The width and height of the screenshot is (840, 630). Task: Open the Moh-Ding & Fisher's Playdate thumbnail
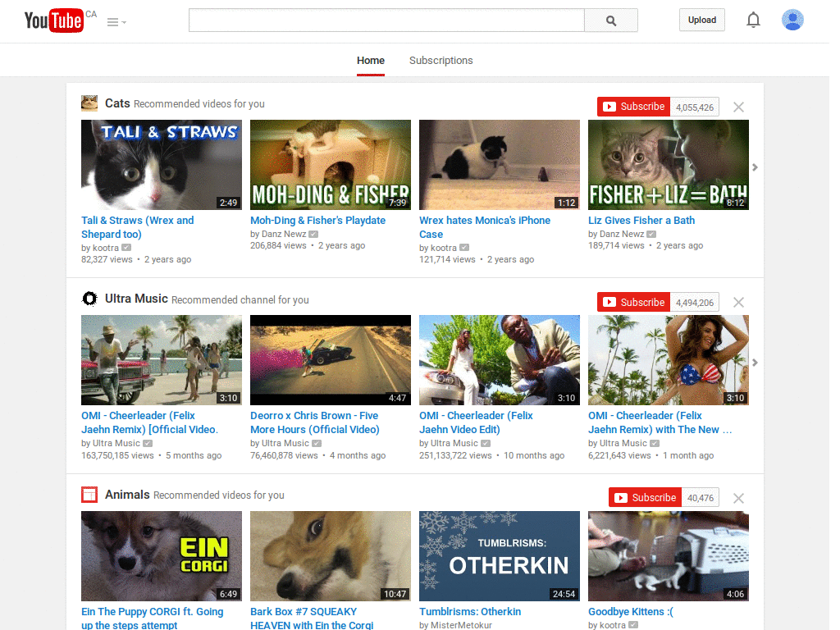(x=331, y=164)
